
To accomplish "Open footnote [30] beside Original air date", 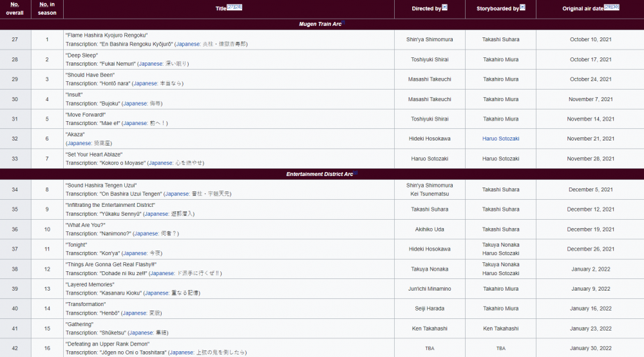I will (615, 7).
